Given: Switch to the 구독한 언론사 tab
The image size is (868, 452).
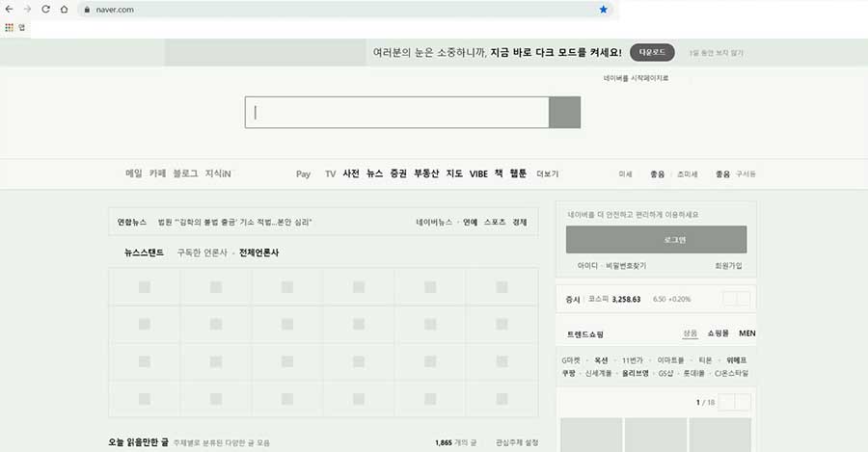Looking at the screenshot, I should [203, 253].
